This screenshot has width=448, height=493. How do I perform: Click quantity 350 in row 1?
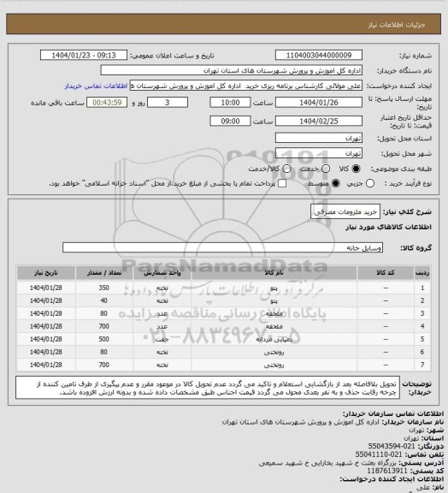point(104,288)
